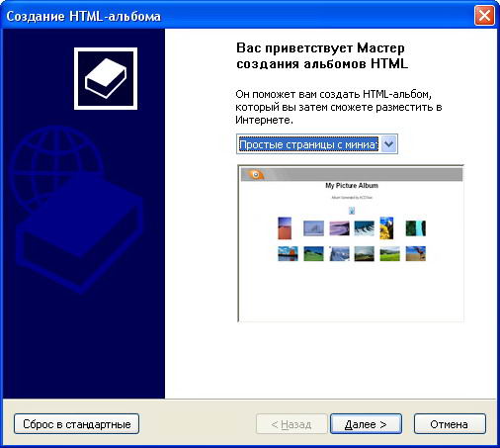
Task: Select the purple wavy preview thumbnail
Action: pos(339,228)
